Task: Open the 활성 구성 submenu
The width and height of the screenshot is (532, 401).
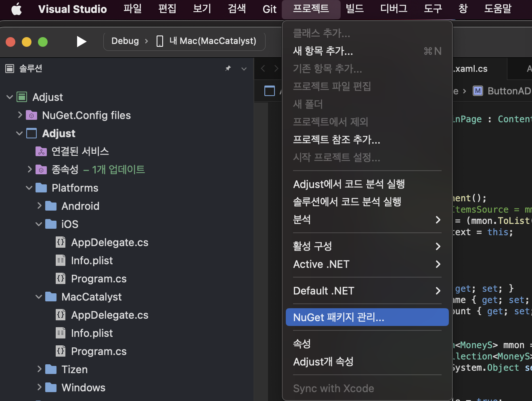Action: point(367,246)
